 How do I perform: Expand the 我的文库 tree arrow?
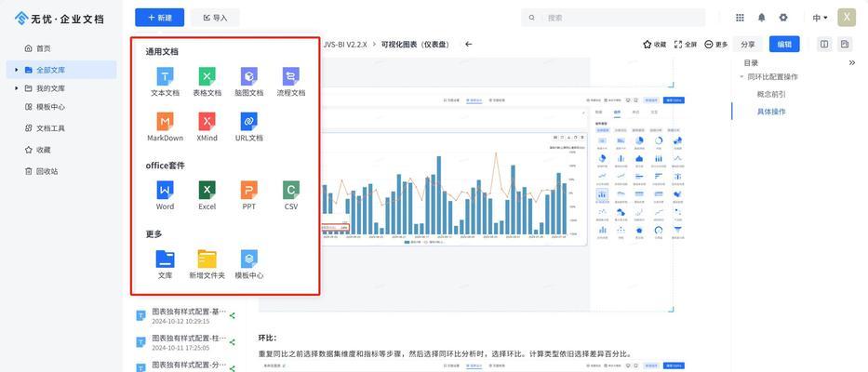[x=17, y=88]
